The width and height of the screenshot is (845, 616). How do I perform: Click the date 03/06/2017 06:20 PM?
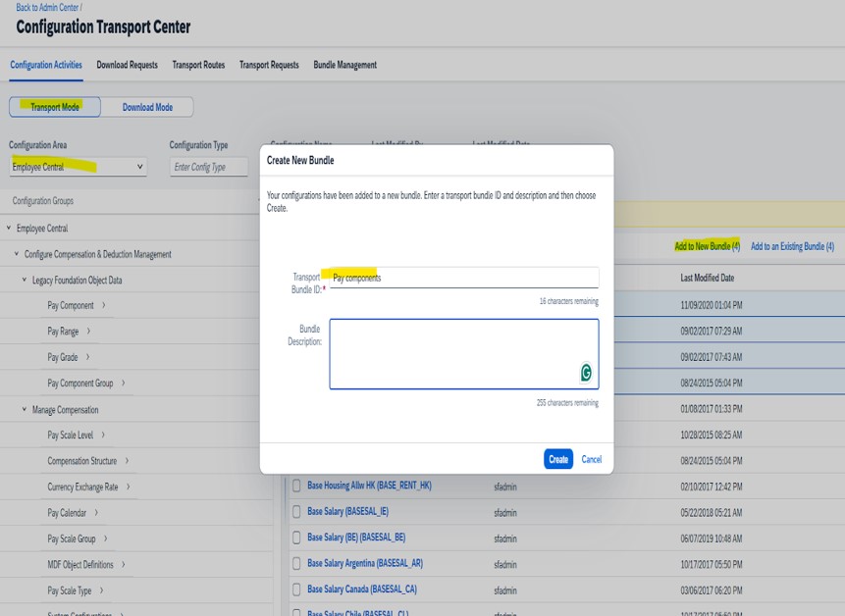click(712, 590)
